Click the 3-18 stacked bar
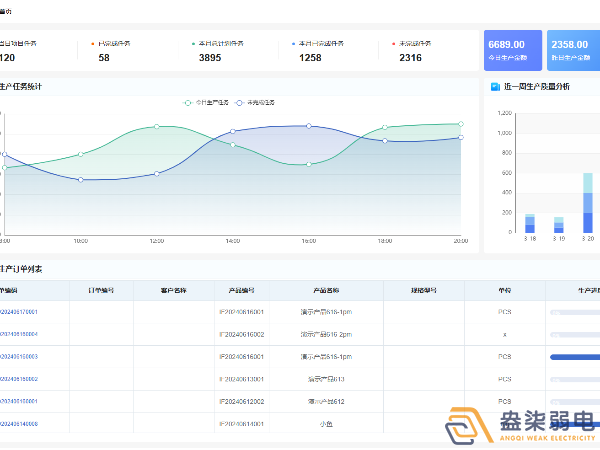This screenshot has width=600, height=450. pyautogui.click(x=530, y=223)
